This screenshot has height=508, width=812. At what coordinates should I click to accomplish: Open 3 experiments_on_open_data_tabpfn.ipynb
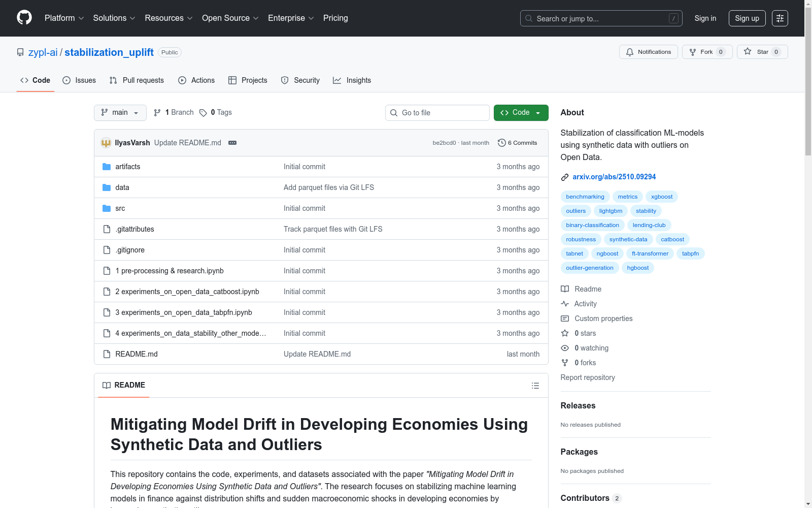[184, 312]
